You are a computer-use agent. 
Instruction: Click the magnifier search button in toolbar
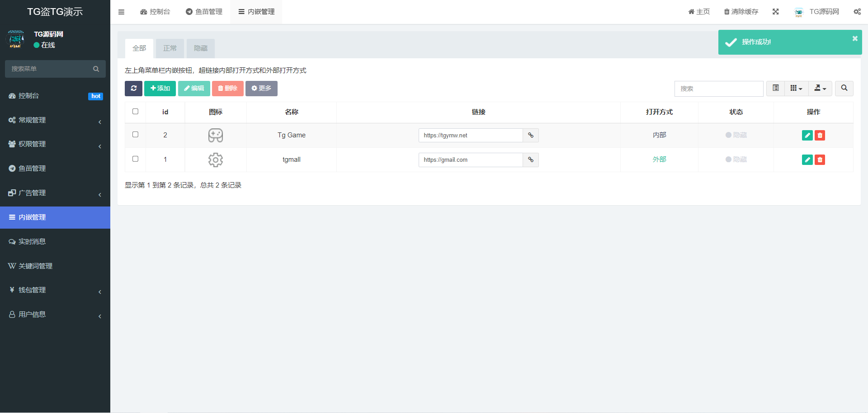tap(844, 89)
